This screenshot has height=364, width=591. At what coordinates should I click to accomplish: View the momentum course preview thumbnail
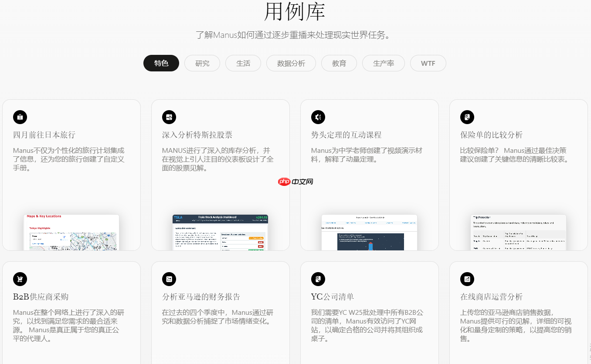(x=369, y=232)
